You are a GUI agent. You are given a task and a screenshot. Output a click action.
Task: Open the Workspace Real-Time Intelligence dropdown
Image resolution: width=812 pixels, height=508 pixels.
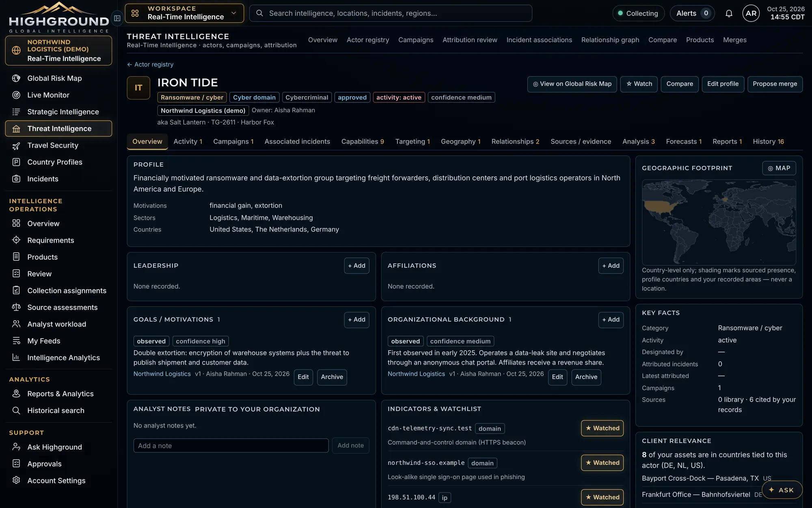click(184, 13)
